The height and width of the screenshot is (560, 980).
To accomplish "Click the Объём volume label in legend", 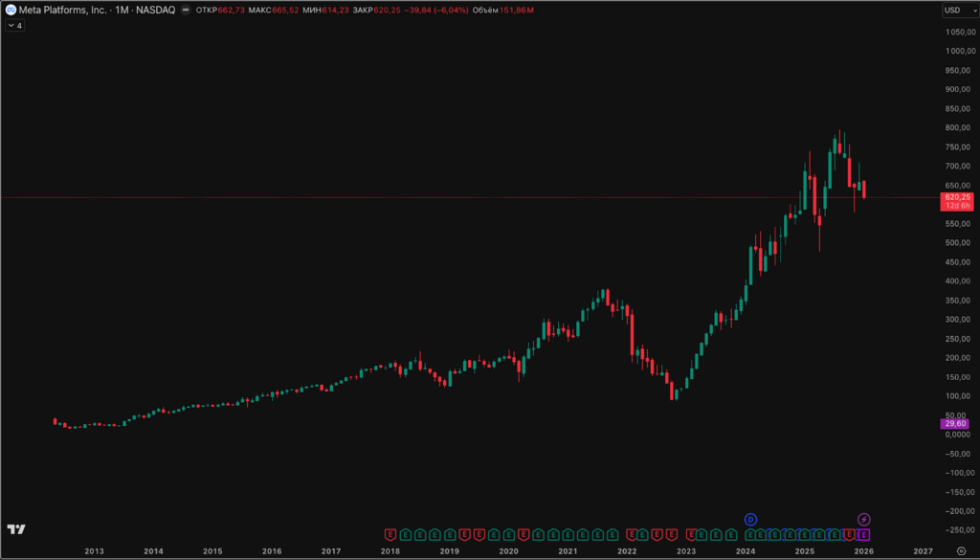I will tap(487, 11).
